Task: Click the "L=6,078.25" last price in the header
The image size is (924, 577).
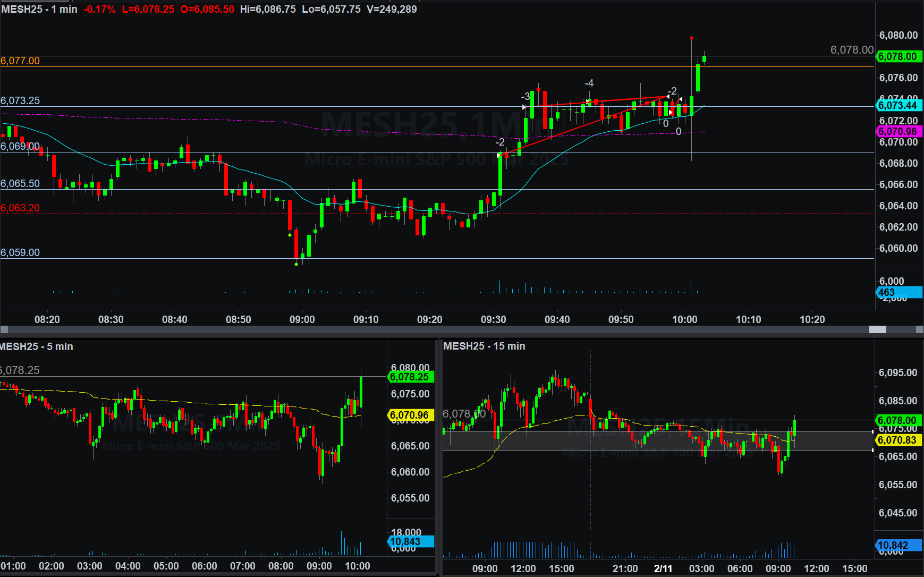Action: click(x=148, y=9)
